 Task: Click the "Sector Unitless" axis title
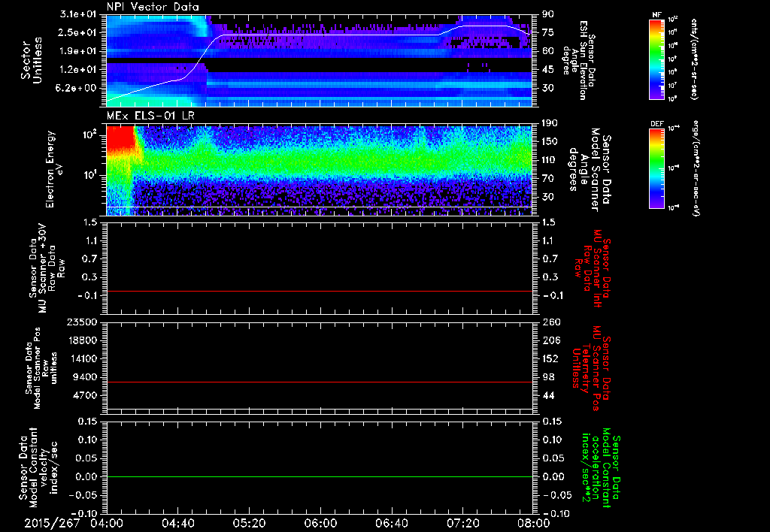click(32, 60)
